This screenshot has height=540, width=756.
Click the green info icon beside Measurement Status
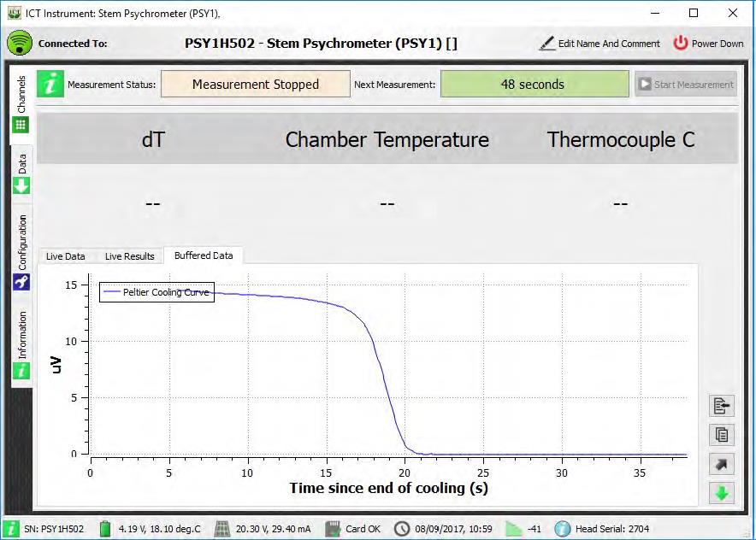click(x=50, y=85)
